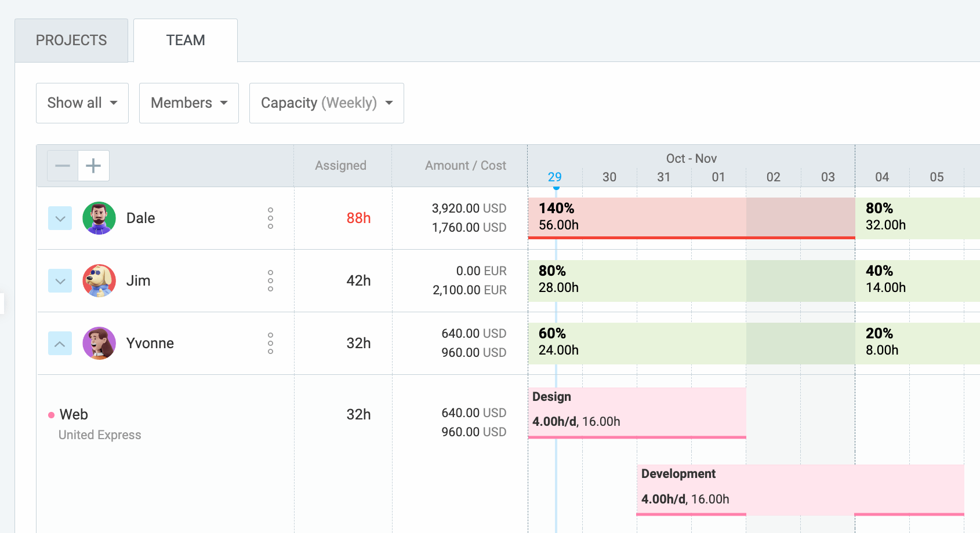Image resolution: width=980 pixels, height=533 pixels.
Task: Collapse all rows with the minus button
Action: coord(63,166)
